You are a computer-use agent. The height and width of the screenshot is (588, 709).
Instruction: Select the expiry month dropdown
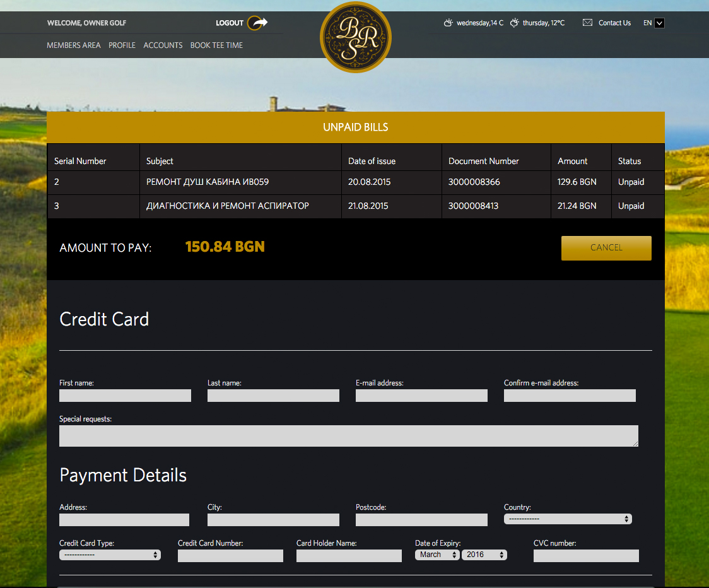point(437,555)
